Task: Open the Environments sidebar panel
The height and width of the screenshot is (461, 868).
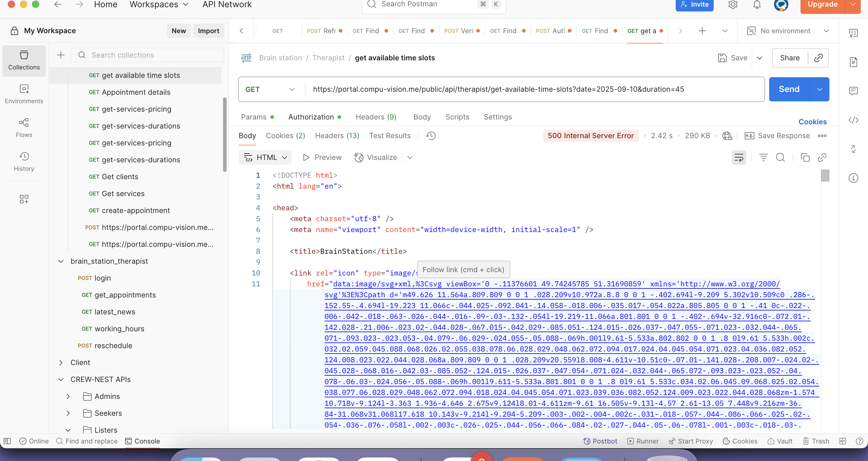Action: pyautogui.click(x=24, y=94)
